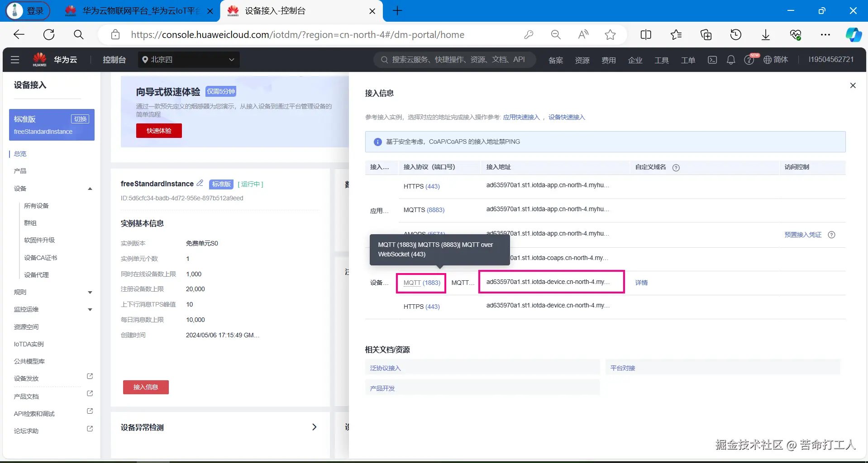The height and width of the screenshot is (463, 868).
Task: Toggle split screen view icon
Action: [646, 35]
